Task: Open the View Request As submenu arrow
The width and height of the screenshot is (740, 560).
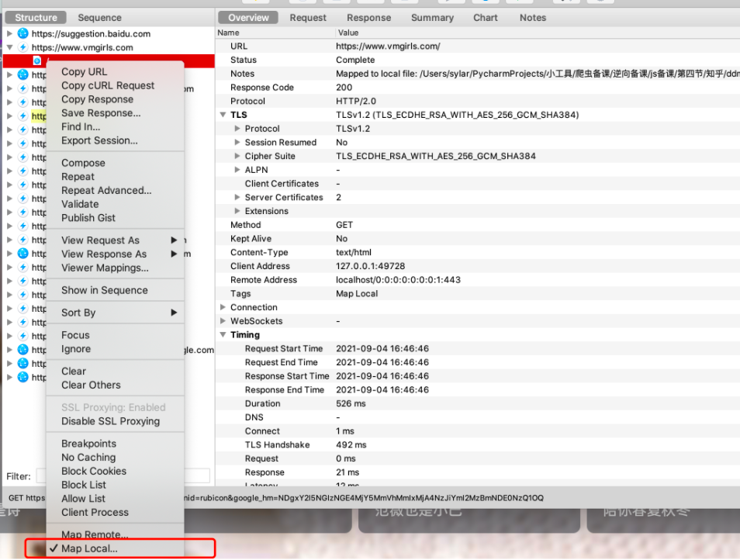Action: tap(174, 240)
